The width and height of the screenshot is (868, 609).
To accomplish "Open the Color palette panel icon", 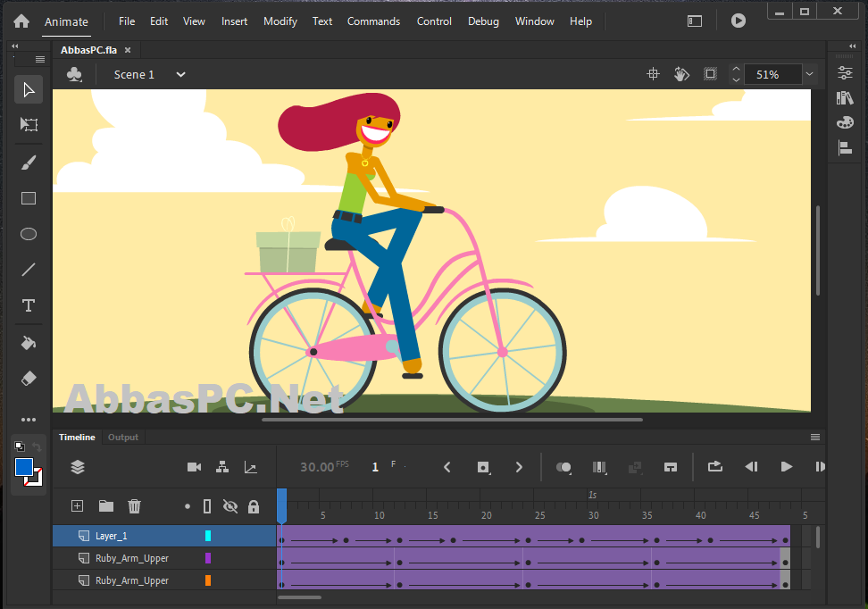I will pyautogui.click(x=845, y=122).
